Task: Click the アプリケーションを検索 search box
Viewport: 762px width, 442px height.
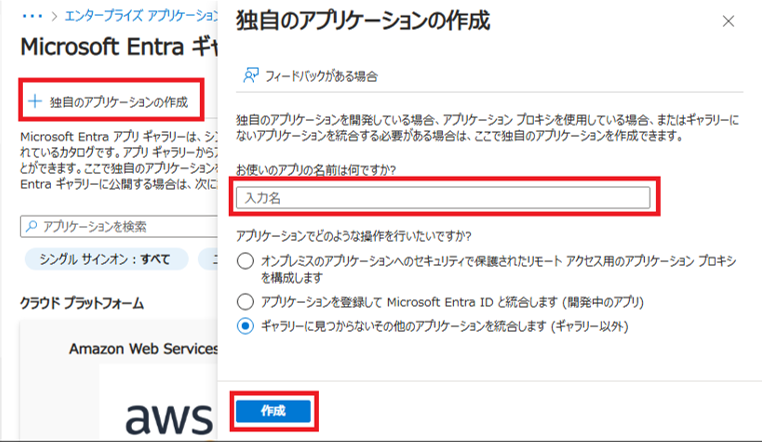Action: point(119,226)
